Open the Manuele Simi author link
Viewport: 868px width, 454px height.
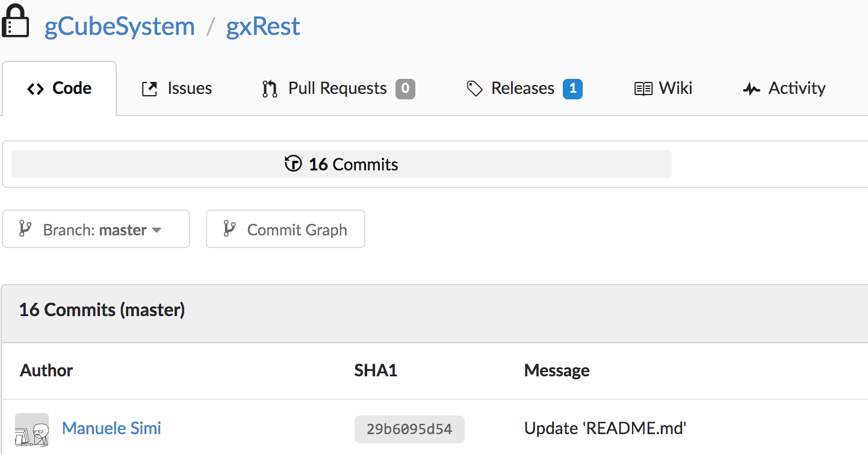click(111, 429)
